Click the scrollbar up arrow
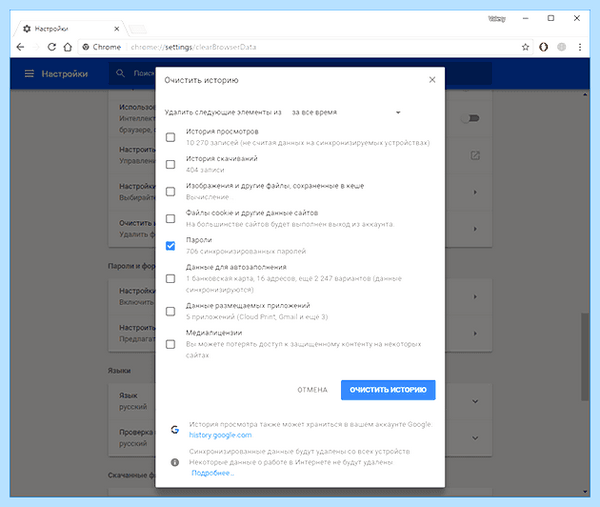This screenshot has height=507, width=600. click(x=585, y=95)
